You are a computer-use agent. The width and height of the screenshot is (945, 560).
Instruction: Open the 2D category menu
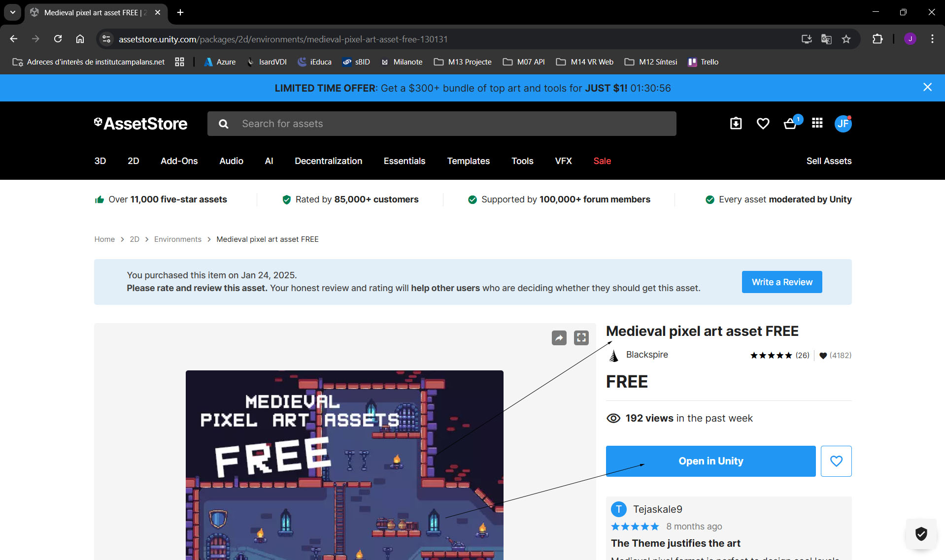[x=133, y=161]
